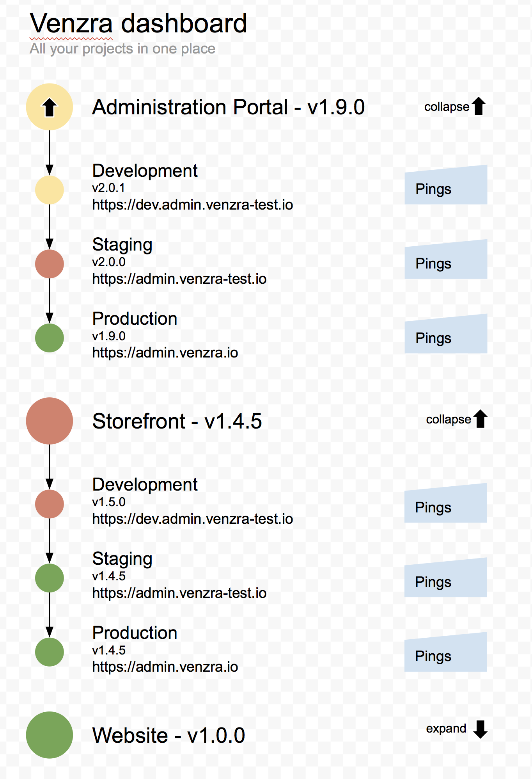
Task: Open Pings for Storefront Development v1.5.0
Action: 446,503
